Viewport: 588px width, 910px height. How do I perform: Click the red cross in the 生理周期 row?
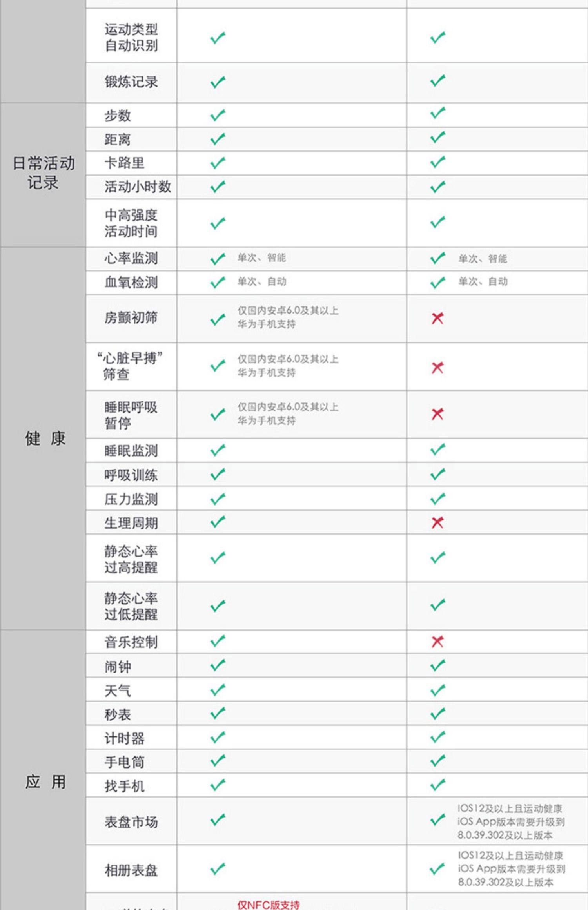pyautogui.click(x=437, y=522)
